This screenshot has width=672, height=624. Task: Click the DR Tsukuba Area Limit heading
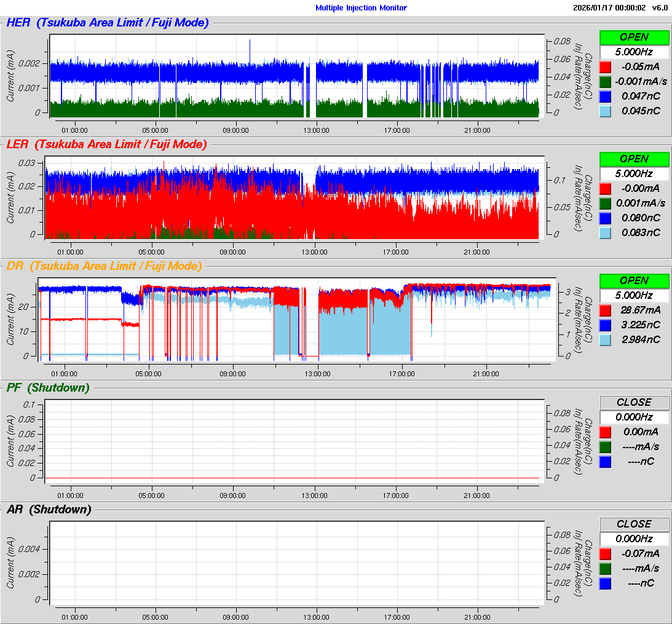116,266
